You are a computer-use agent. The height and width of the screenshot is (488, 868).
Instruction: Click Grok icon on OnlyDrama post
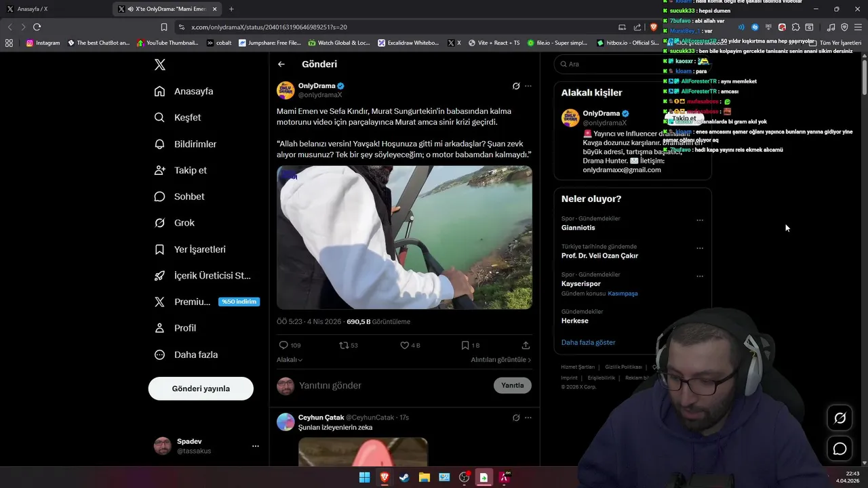pos(516,86)
